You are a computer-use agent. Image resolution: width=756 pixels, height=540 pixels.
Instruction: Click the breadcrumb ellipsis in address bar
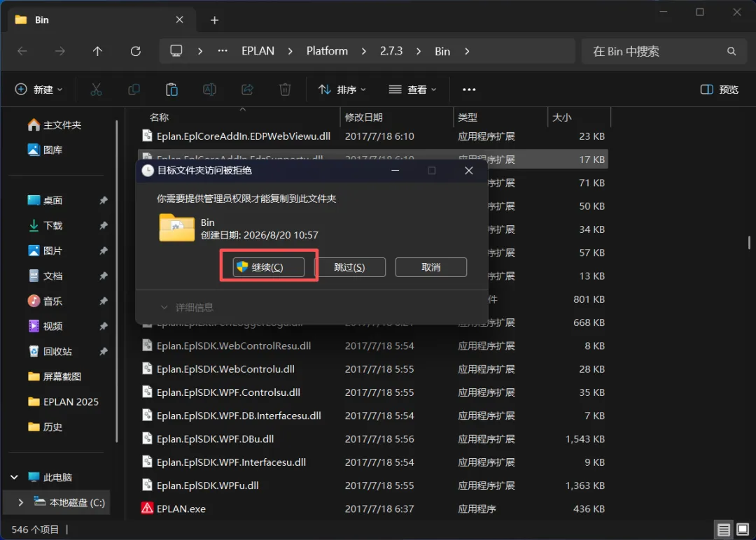pyautogui.click(x=223, y=50)
